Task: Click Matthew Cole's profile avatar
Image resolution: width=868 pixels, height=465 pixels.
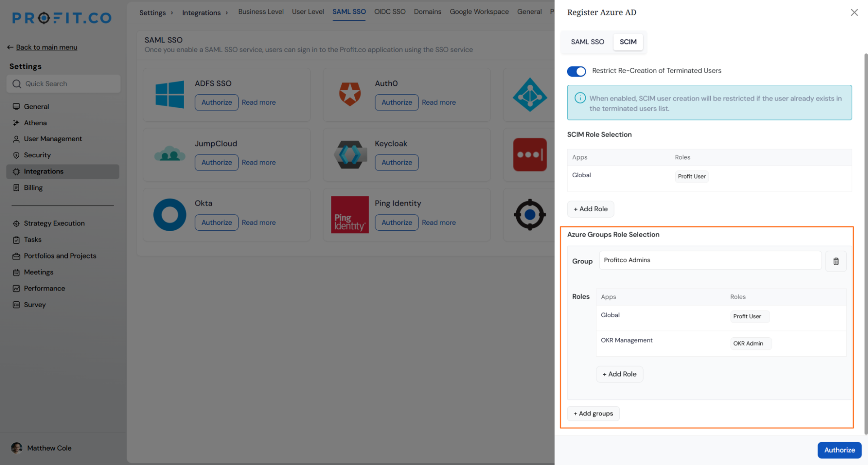Action: point(17,448)
